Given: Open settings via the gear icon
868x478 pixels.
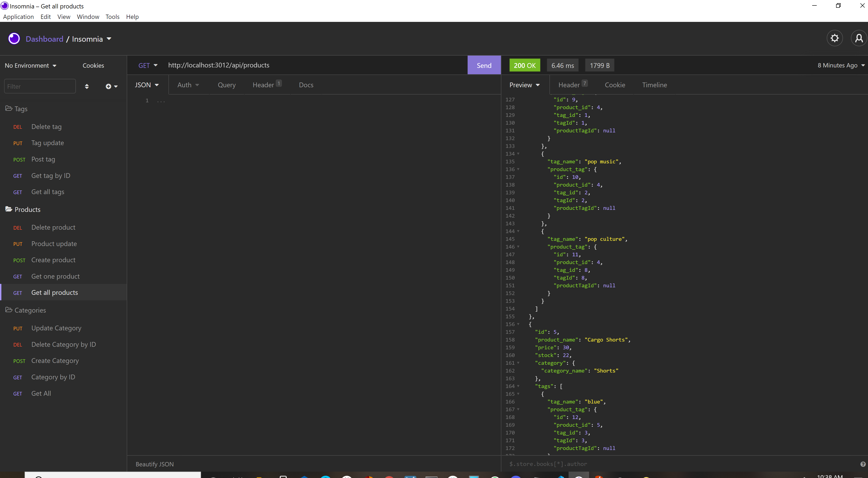Looking at the screenshot, I should pos(835,39).
